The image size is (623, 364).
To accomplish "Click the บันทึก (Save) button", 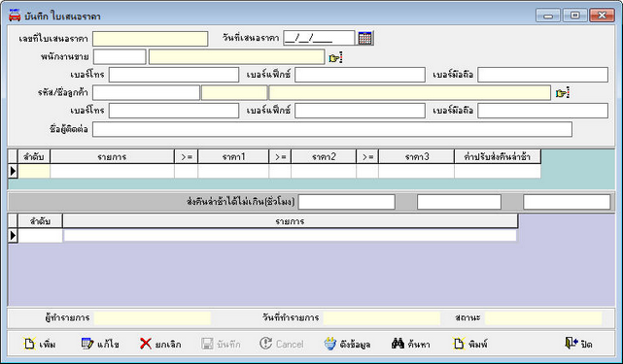I will click(x=221, y=344).
